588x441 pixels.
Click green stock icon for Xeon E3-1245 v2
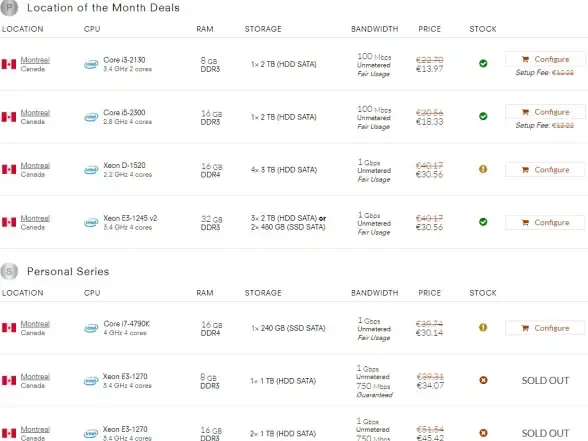click(483, 222)
